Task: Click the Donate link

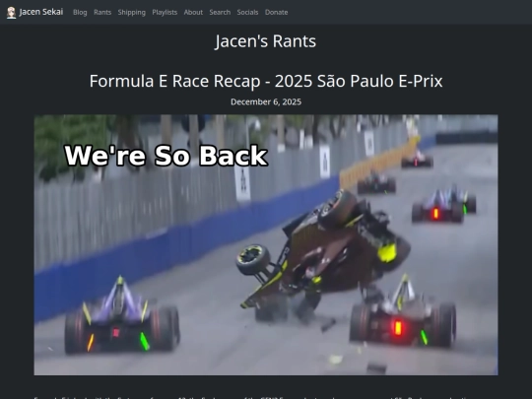Action: coord(276,12)
